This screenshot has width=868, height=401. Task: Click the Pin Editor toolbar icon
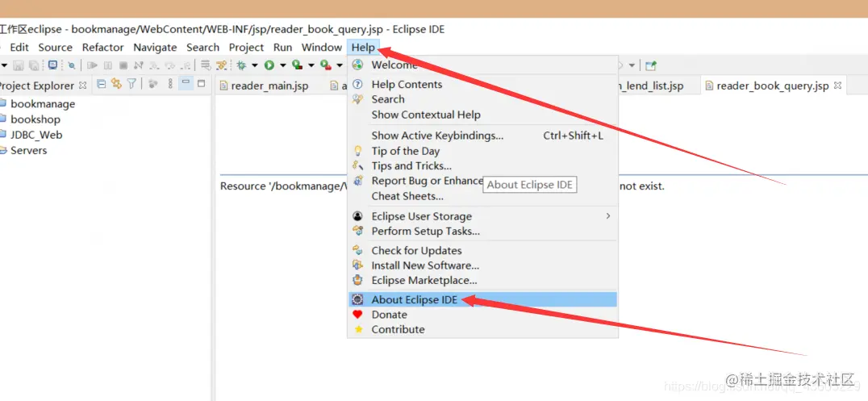tap(651, 65)
